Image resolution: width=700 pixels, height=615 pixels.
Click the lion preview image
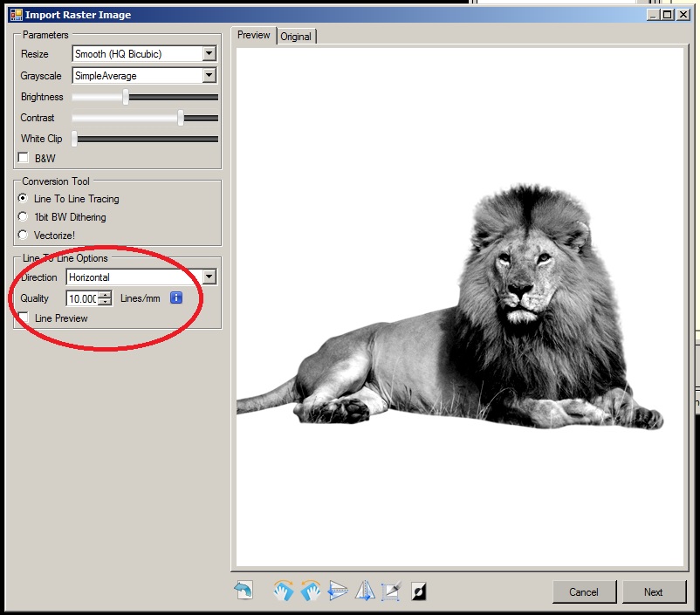click(459, 307)
